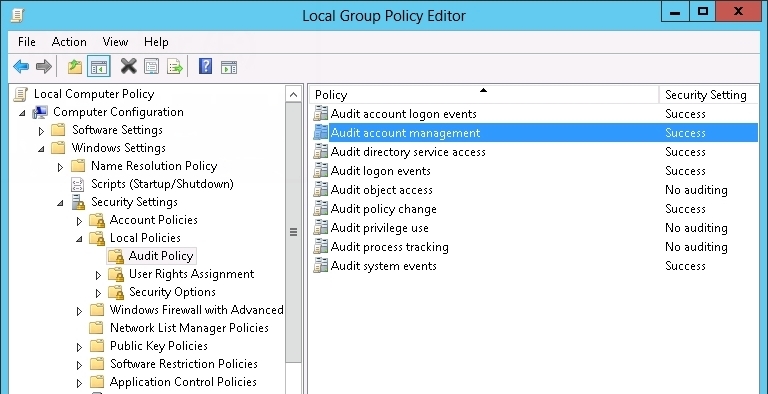Select Audit process tracking policy name
Screen dimensions: 768x394
click(389, 247)
